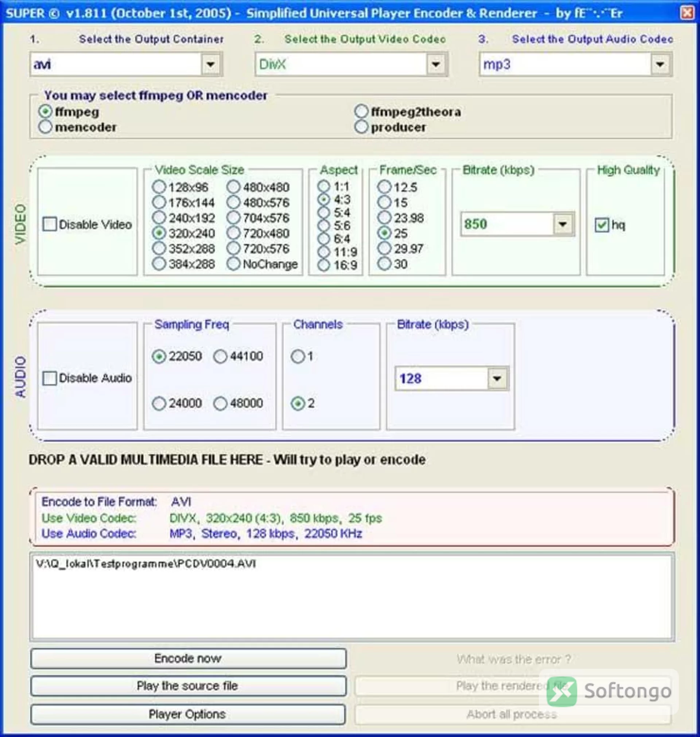Screen dimensions: 700x737
Task: Open the Output Container dropdown showing avi
Action: [x=127, y=65]
